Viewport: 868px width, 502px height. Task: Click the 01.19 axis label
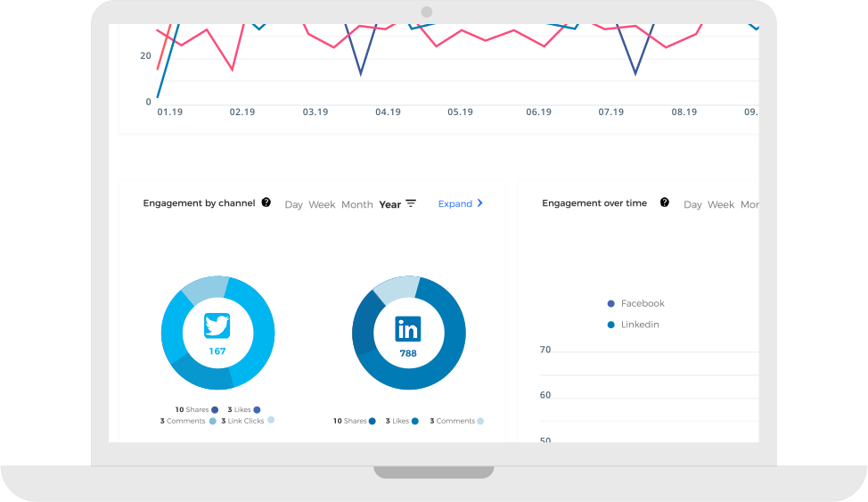[x=169, y=112]
